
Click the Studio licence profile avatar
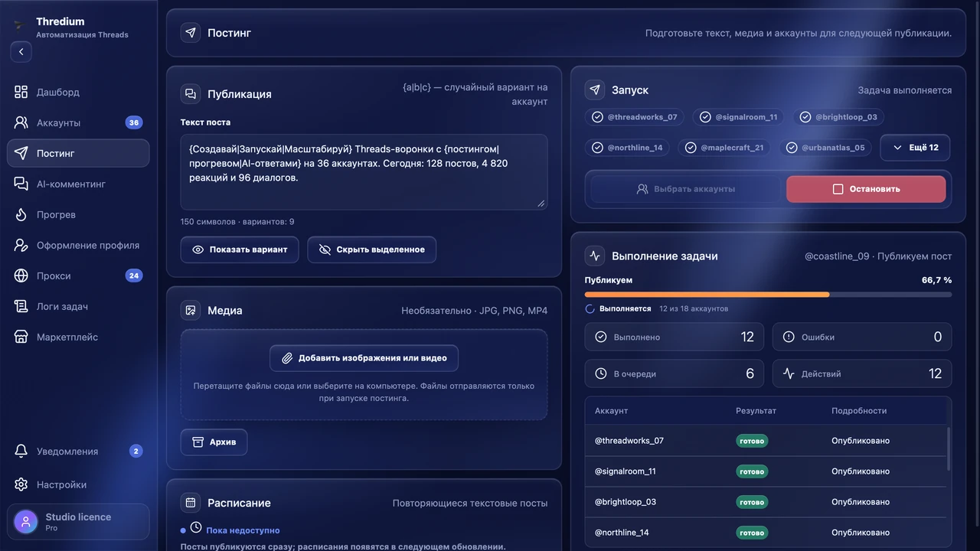point(26,522)
